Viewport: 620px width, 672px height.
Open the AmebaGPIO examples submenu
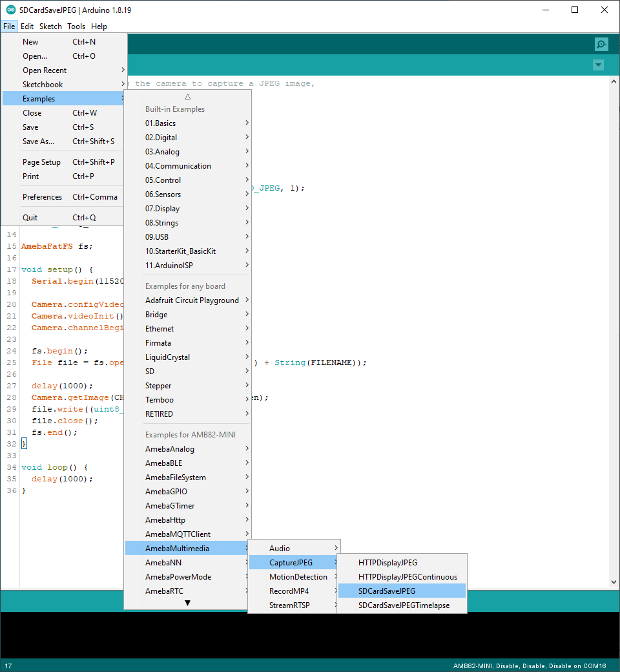[x=188, y=491]
